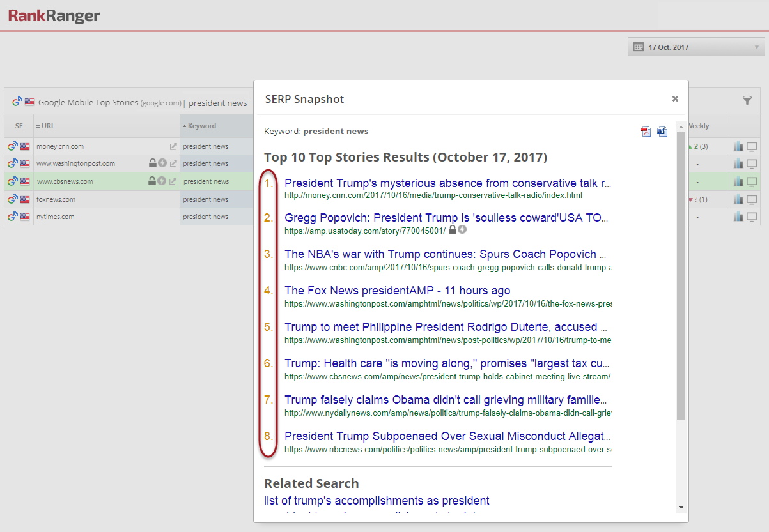The image size is (769, 532).
Task: Open bar chart icon for nytimes.com row
Action: click(738, 217)
